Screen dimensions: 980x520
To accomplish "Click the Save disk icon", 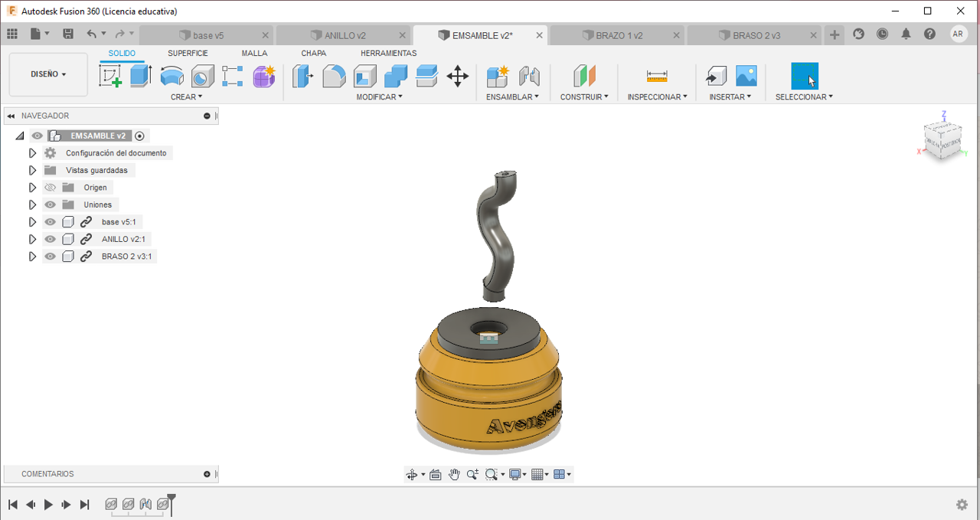I will tap(68, 34).
